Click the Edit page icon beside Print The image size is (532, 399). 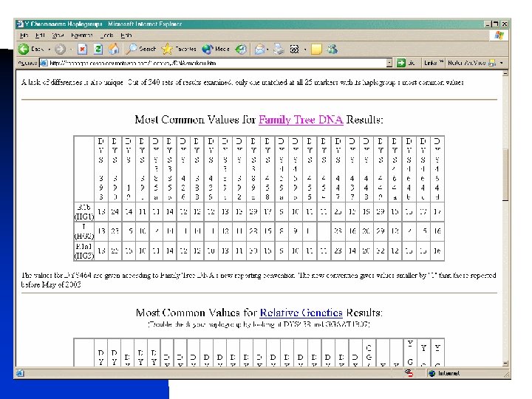pyautogui.click(x=294, y=50)
